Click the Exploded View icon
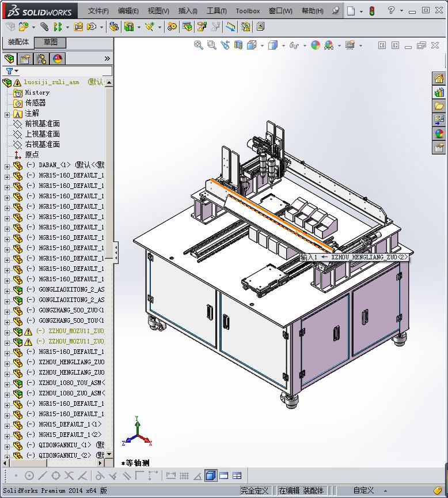448x498 pixels. click(x=202, y=27)
